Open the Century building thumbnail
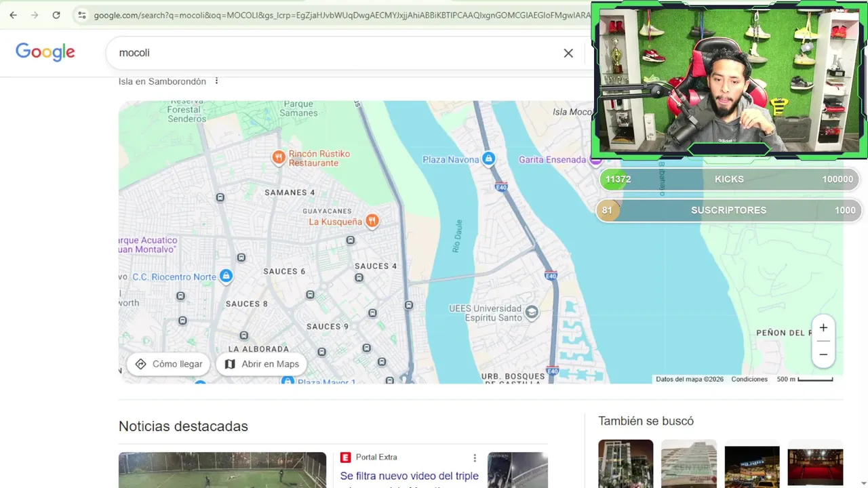868x488 pixels. [688, 464]
